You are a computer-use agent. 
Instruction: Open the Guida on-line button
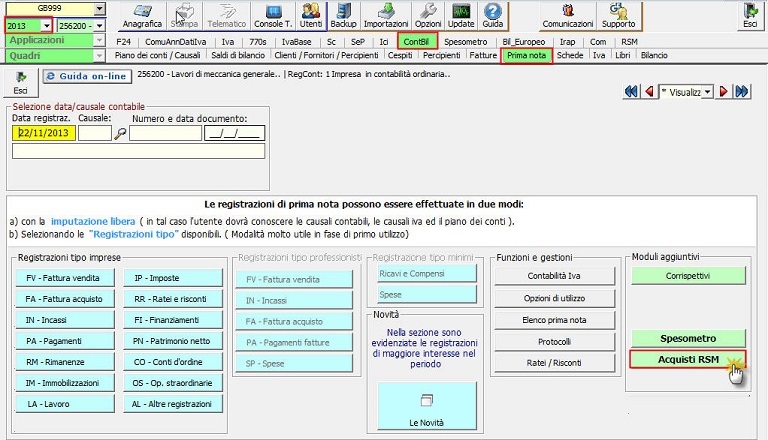pyautogui.click(x=87, y=76)
